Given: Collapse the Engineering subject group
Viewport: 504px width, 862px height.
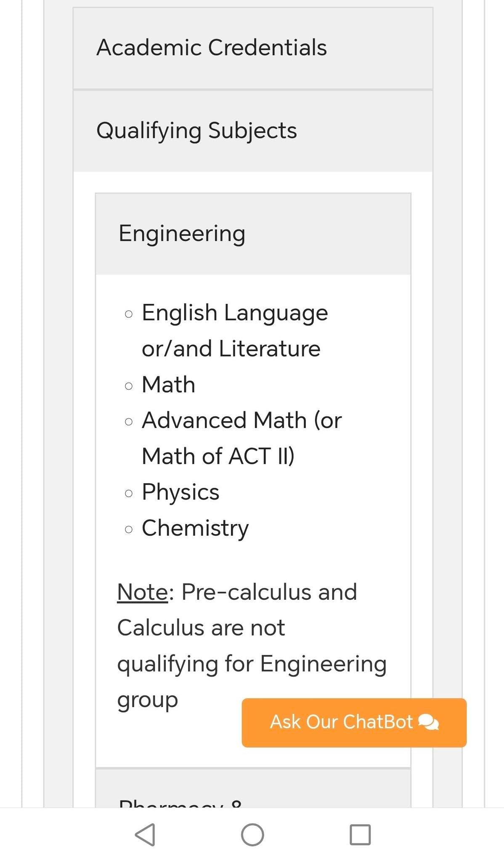Looking at the screenshot, I should click(x=253, y=234).
